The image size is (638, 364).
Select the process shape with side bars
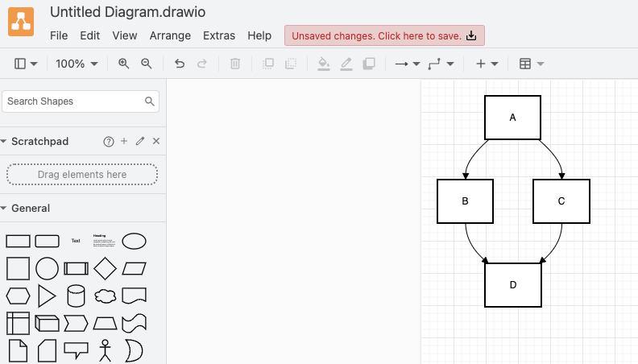point(76,269)
